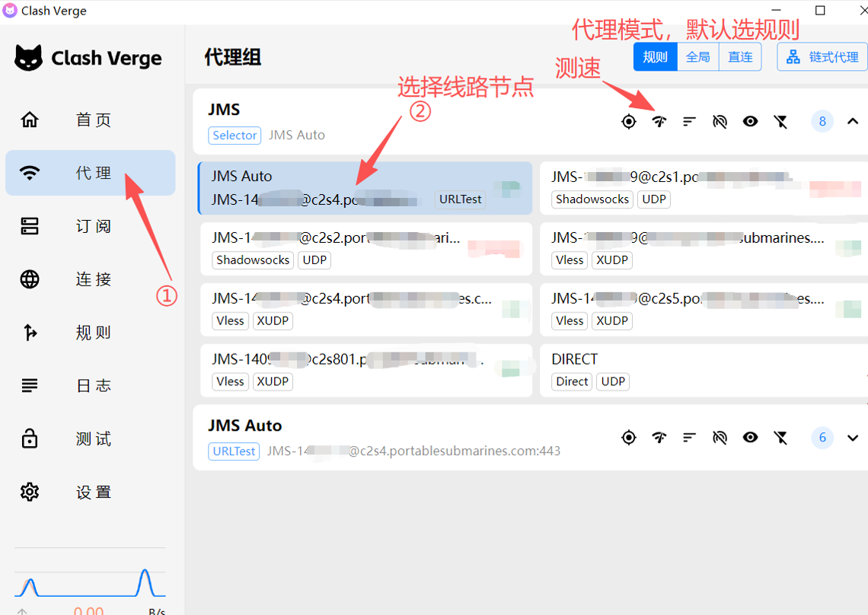Switch proxy mode to 规则 (rule)
This screenshot has height=615, width=868.
(656, 57)
